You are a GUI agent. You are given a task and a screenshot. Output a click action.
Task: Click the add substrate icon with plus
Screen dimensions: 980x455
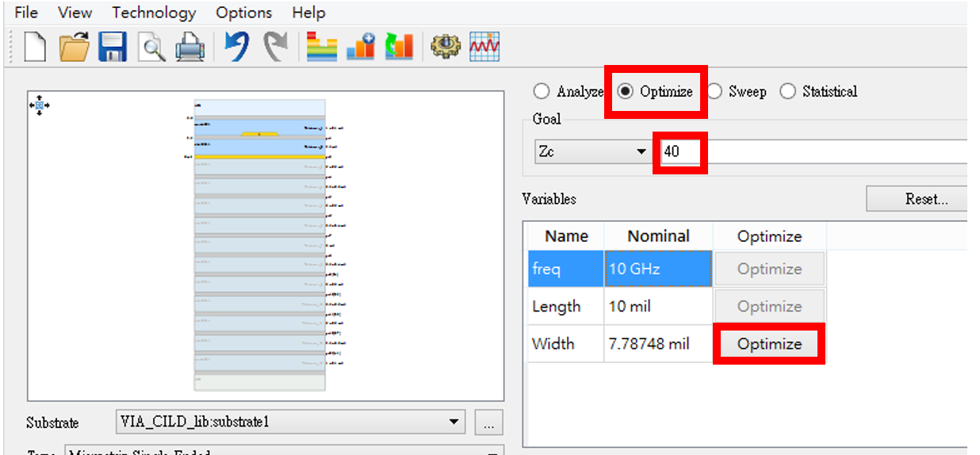pyautogui.click(x=361, y=47)
